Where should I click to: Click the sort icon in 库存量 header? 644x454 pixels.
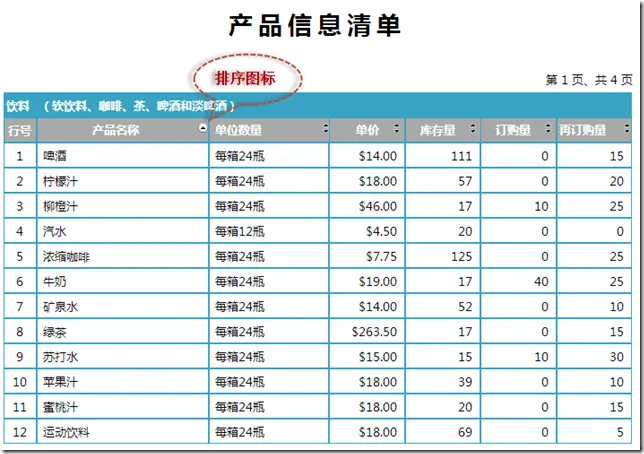(x=473, y=128)
